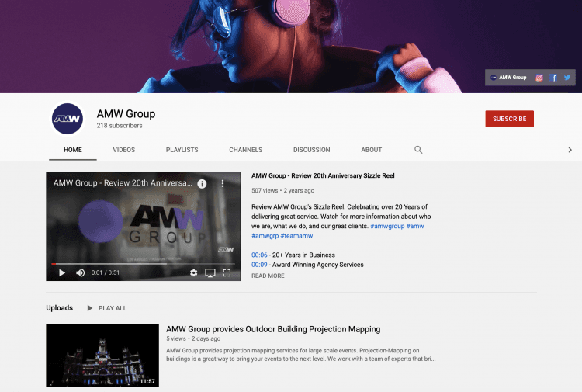The image size is (582, 392).
Task: Click the channel search magnifier icon
Action: [x=418, y=150]
